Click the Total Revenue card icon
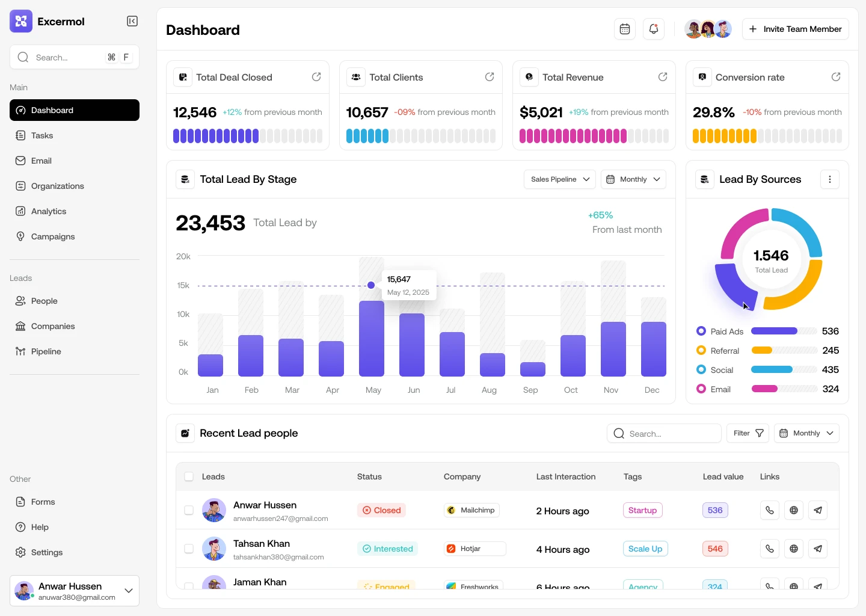Viewport: 866px width, 616px height. 529,77
